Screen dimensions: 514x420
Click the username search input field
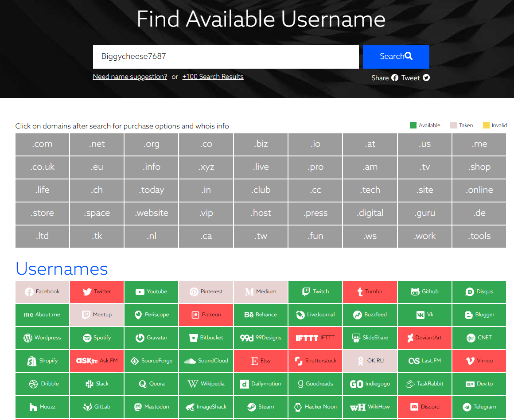coord(226,56)
